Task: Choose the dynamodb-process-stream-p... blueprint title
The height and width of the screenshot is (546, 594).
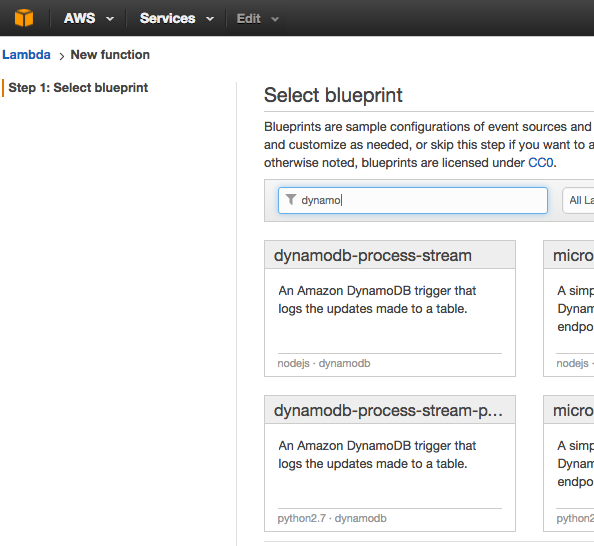Action: click(x=388, y=410)
